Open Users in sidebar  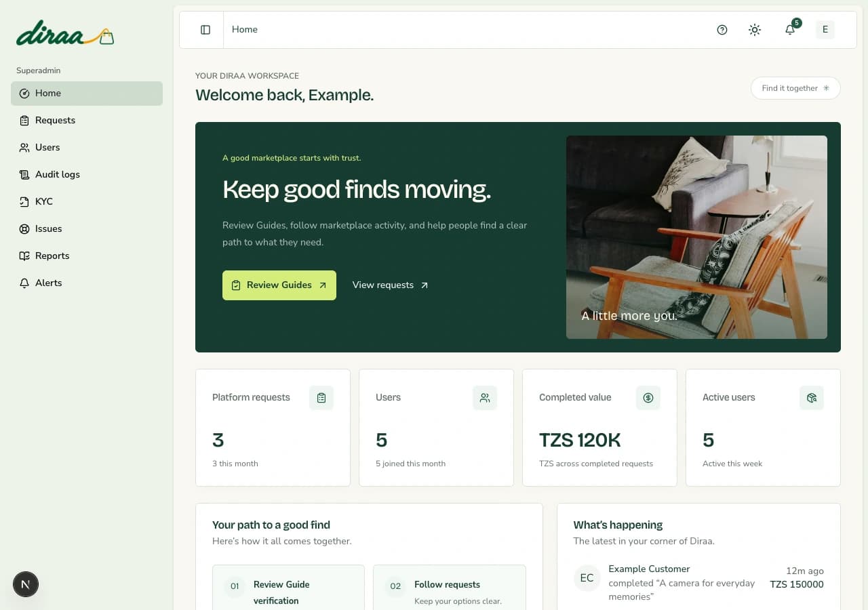tap(87, 148)
